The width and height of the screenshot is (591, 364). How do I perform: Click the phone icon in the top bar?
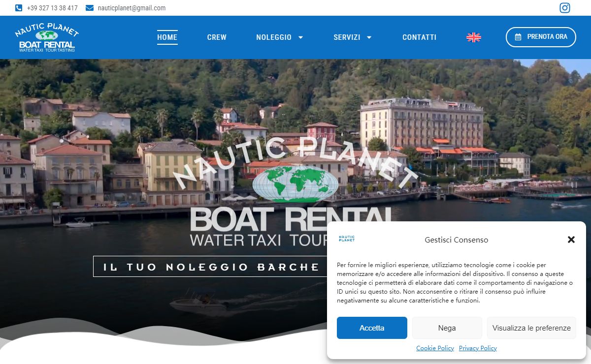19,8
